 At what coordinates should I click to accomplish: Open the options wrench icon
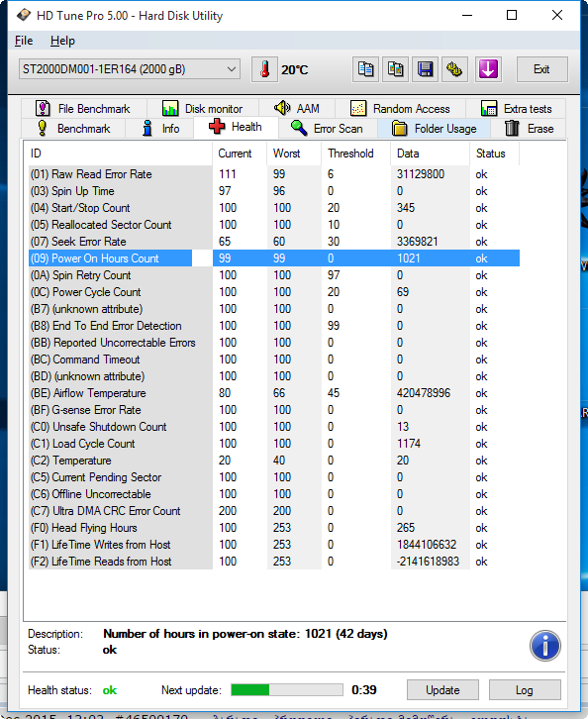454,69
